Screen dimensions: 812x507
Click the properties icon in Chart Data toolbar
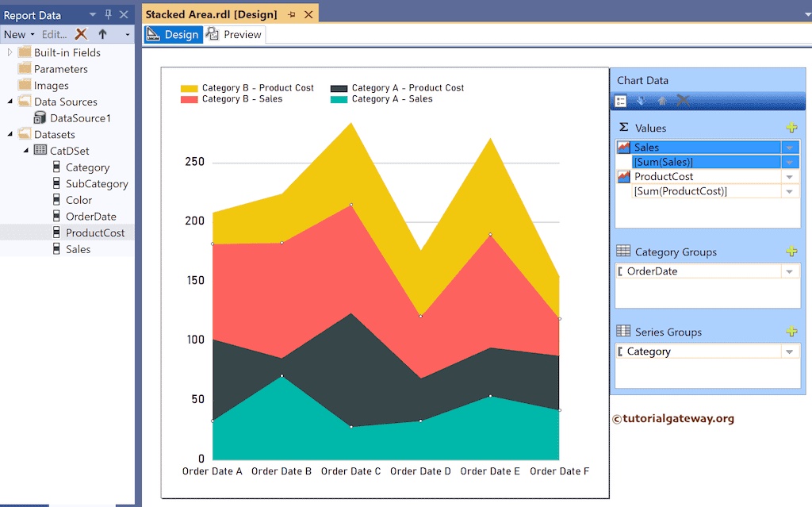pos(621,101)
